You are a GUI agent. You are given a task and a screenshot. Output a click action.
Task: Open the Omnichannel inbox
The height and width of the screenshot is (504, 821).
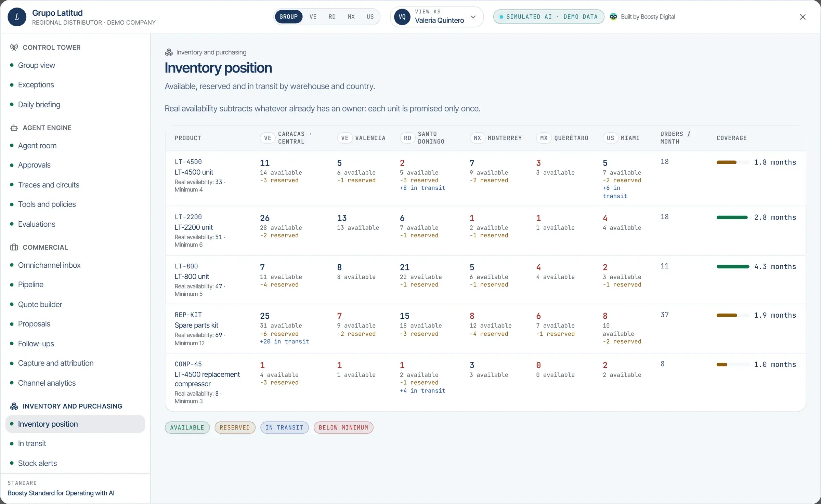pyautogui.click(x=75, y=265)
